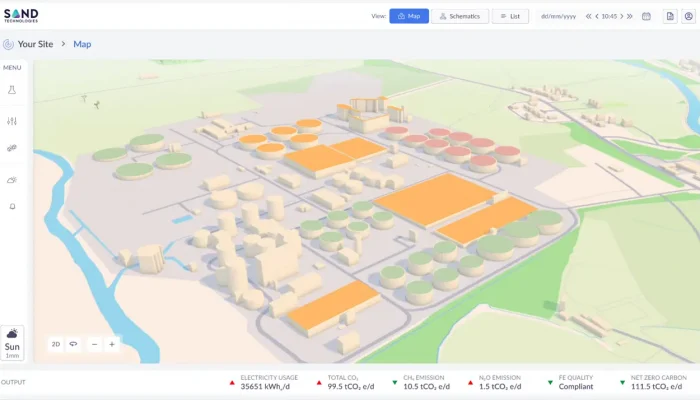This screenshot has height=400, width=700.
Task: Zoom in with the plus button
Action: [111, 344]
